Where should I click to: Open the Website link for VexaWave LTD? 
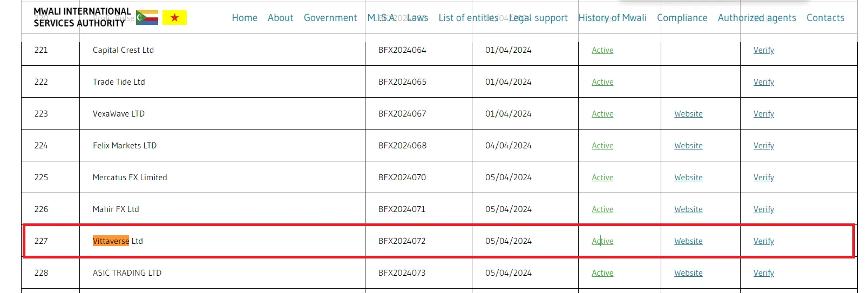click(688, 114)
